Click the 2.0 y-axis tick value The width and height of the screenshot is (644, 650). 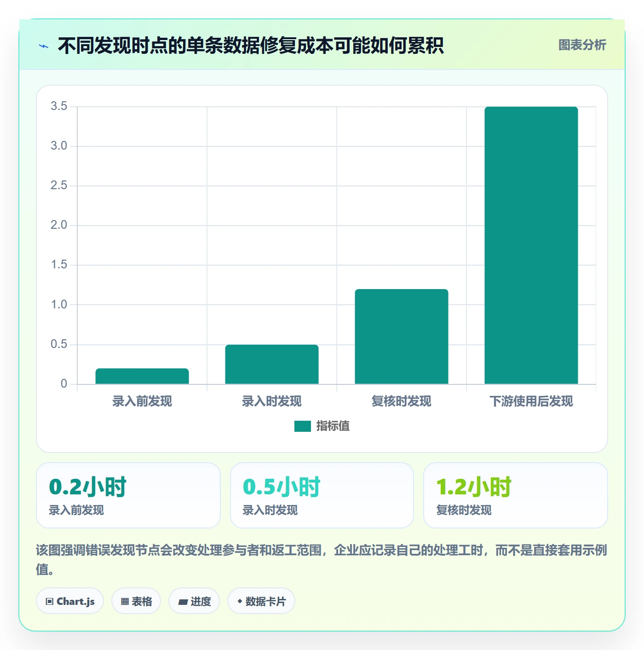59,225
